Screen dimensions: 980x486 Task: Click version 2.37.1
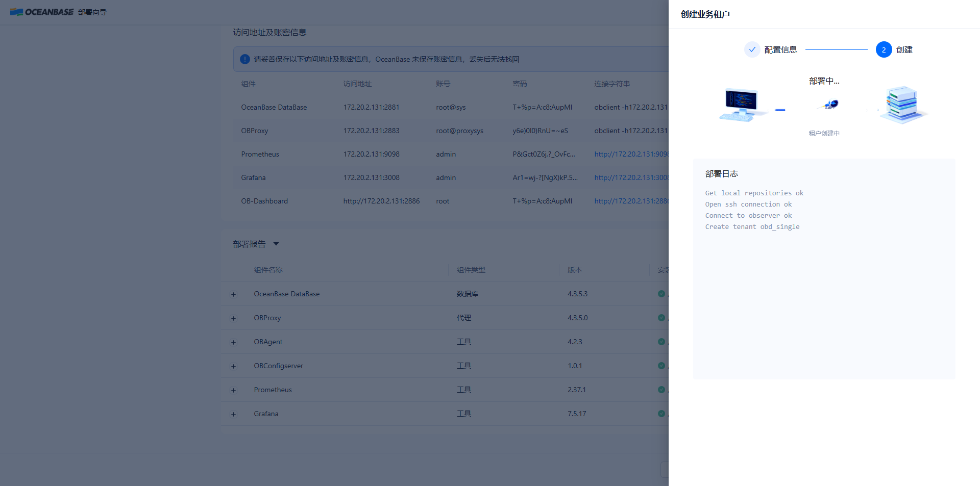(577, 390)
